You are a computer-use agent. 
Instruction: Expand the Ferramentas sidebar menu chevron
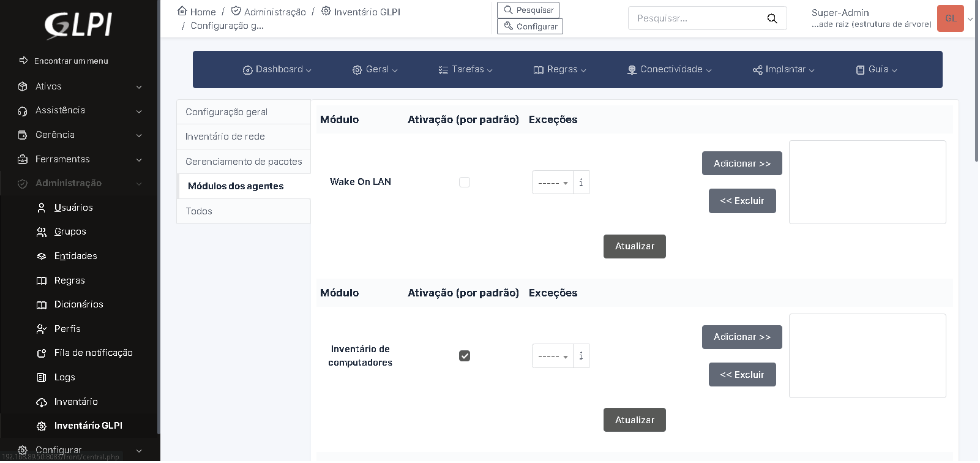click(x=139, y=160)
